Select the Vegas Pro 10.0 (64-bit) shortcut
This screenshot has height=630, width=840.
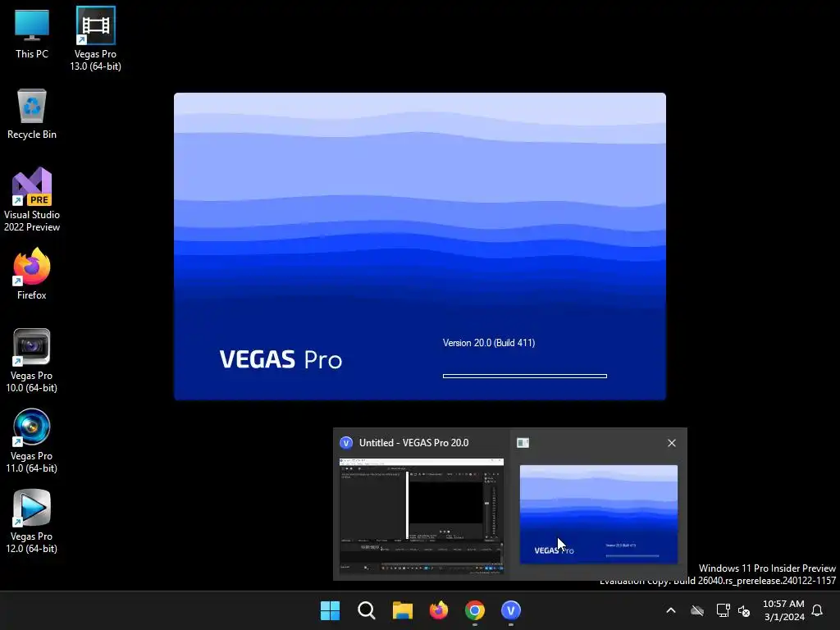click(32, 361)
